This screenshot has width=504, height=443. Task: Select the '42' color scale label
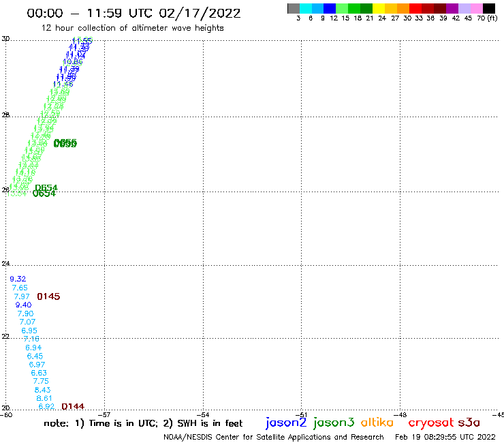pyautogui.click(x=456, y=18)
